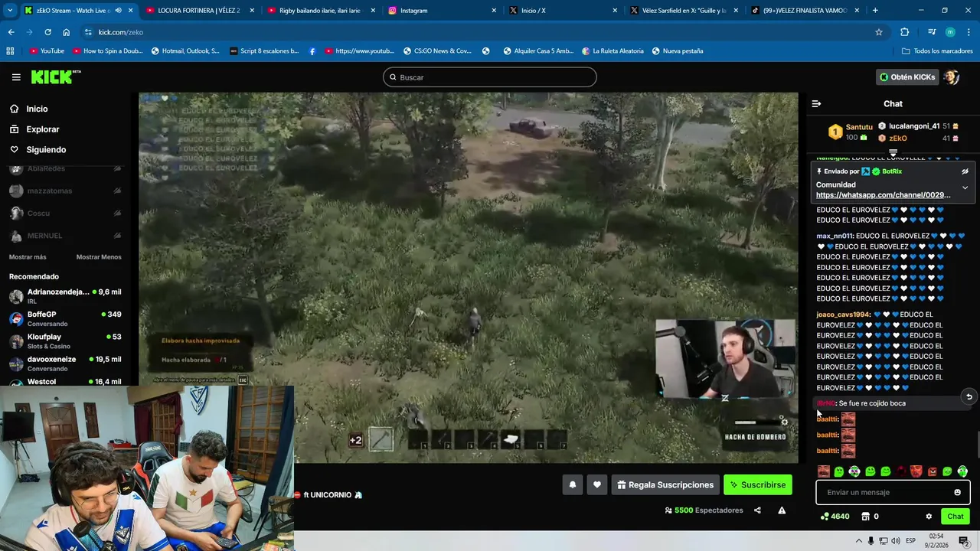The image size is (980, 551).
Task: Open taskbar notification center icon
Action: click(x=964, y=541)
